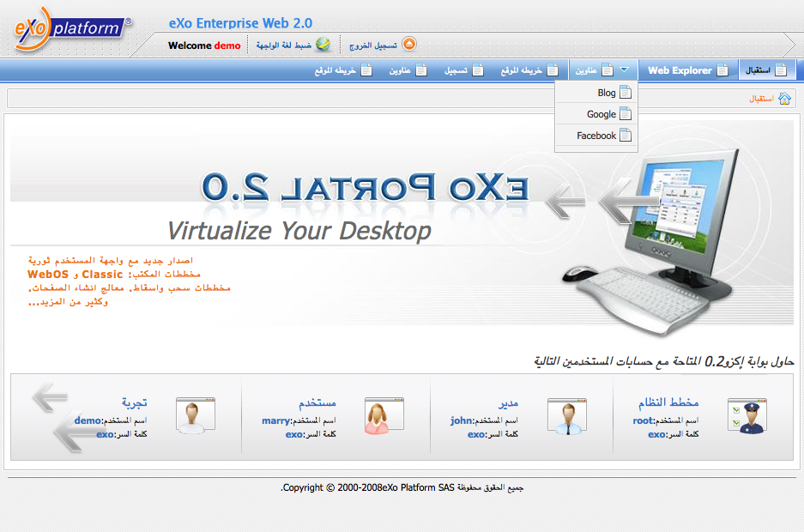Click the demo account avatar in تجربة card

click(x=196, y=416)
